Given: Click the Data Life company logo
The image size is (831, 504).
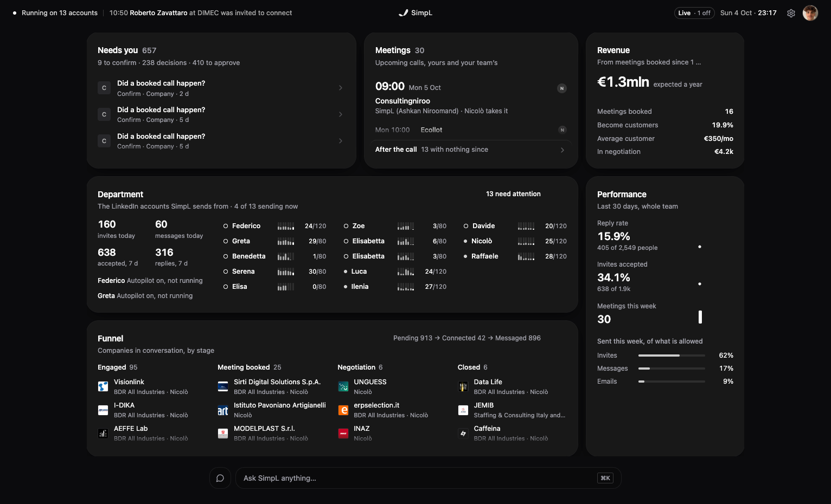Looking at the screenshot, I should (x=463, y=386).
